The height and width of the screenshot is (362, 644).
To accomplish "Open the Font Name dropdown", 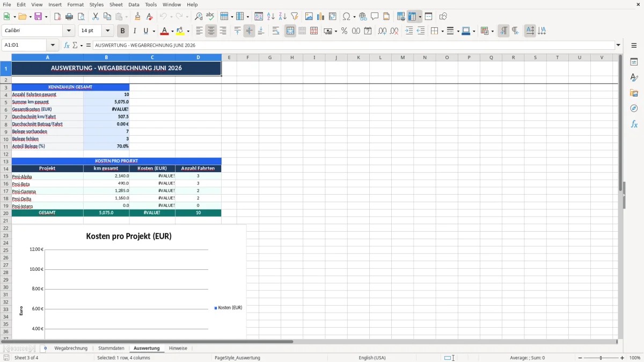I will pos(69,31).
